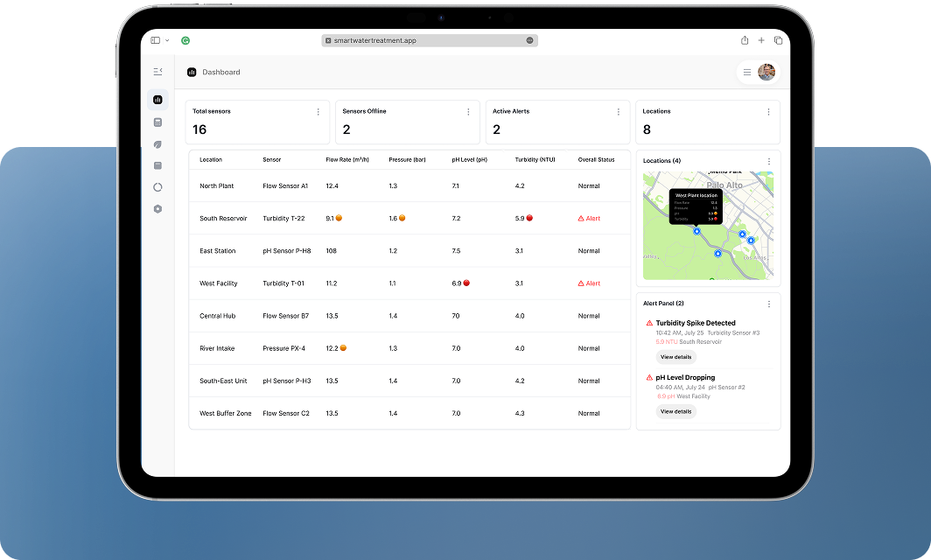Toggle the browser sidebar panel
The height and width of the screenshot is (560, 931).
pos(155,40)
